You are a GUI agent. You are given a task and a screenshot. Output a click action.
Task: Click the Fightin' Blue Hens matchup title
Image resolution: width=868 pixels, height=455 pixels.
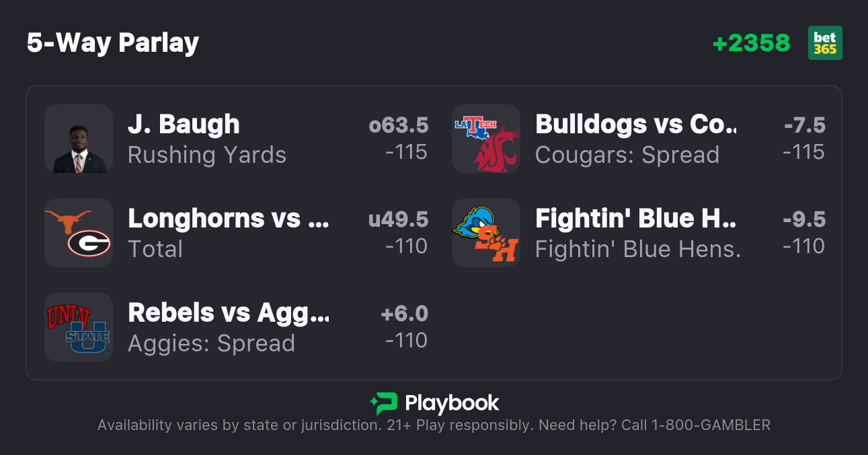[x=636, y=219]
